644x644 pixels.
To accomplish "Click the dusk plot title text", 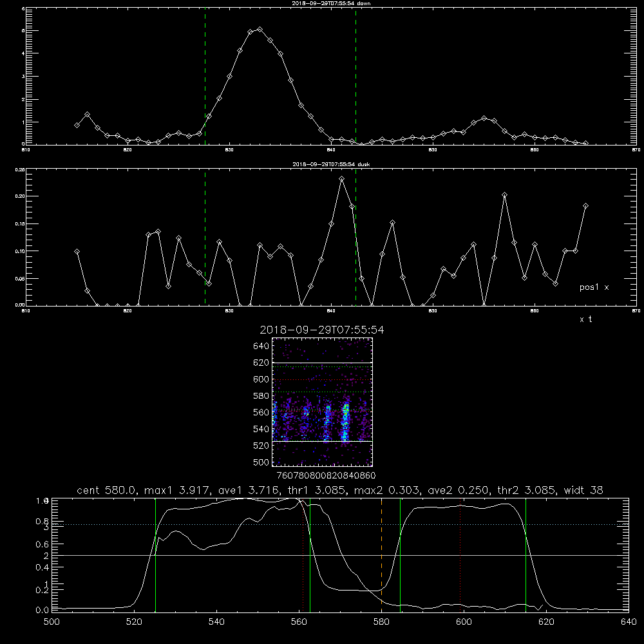I will coord(331,164).
